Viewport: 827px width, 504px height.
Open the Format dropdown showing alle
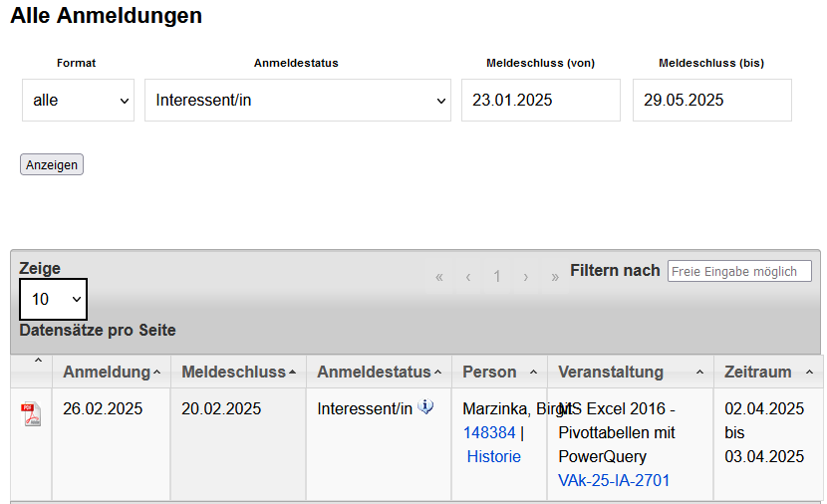coord(78,101)
